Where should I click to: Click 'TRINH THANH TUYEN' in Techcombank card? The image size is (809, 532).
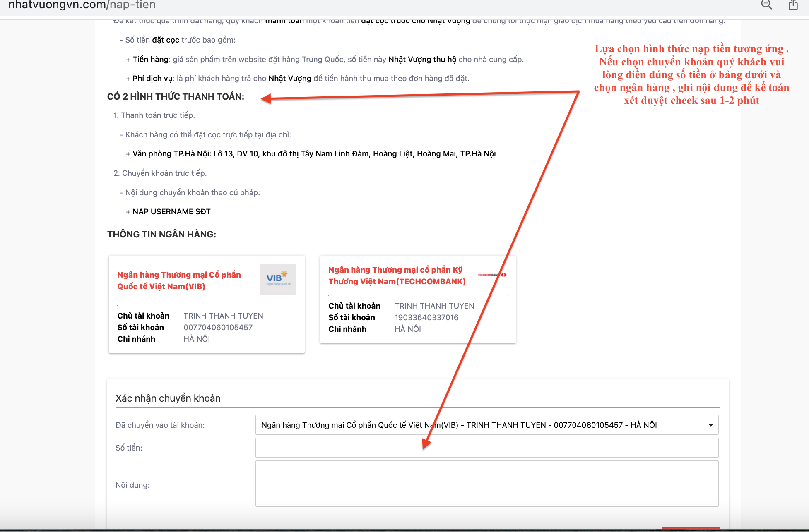pyautogui.click(x=434, y=306)
